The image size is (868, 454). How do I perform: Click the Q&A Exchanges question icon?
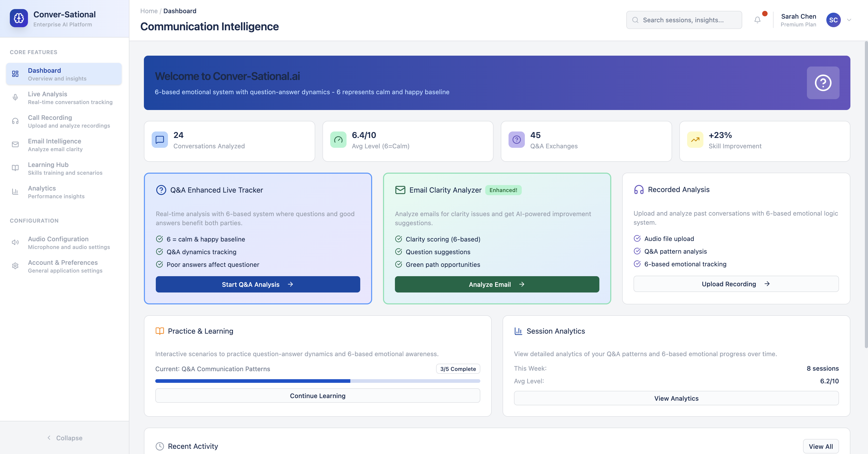517,140
